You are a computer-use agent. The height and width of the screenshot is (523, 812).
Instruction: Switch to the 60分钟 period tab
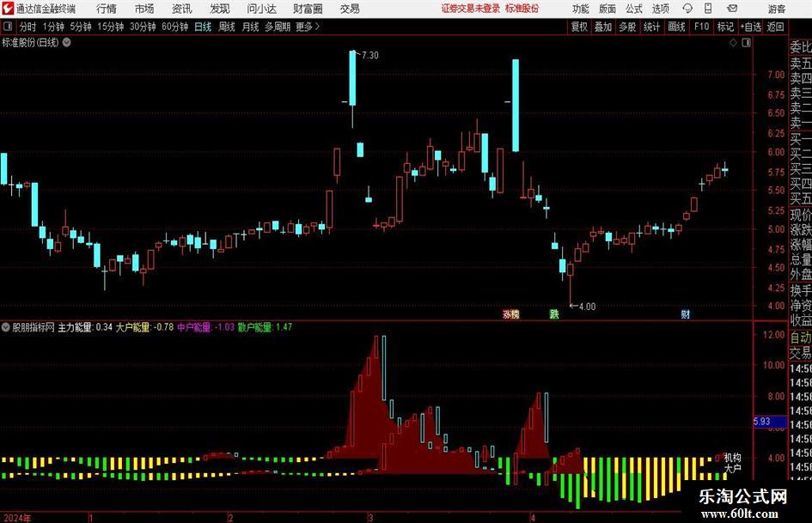click(175, 27)
